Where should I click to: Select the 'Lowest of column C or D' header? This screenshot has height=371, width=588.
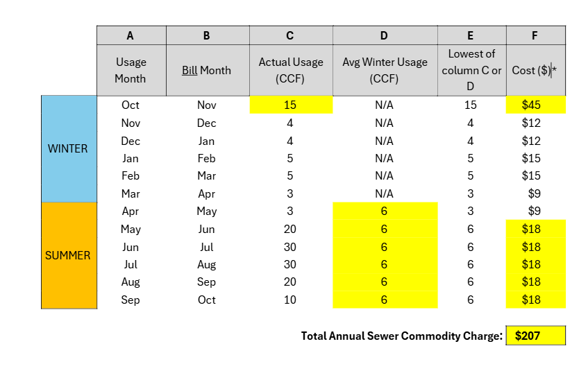[x=471, y=70]
